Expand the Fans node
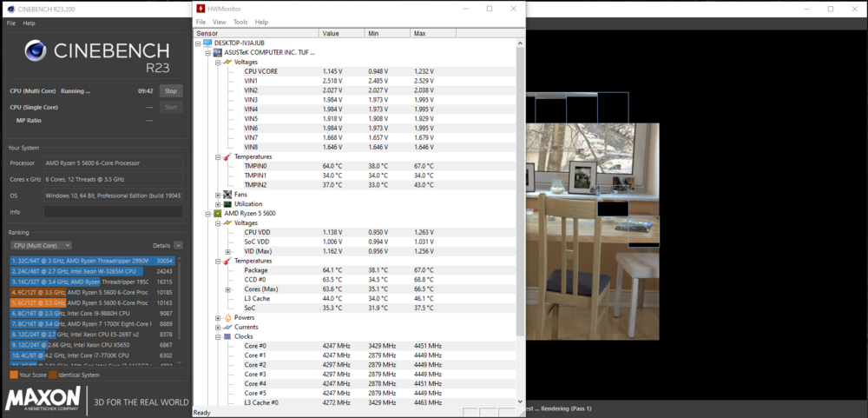The height and width of the screenshot is (418, 868). (x=217, y=195)
